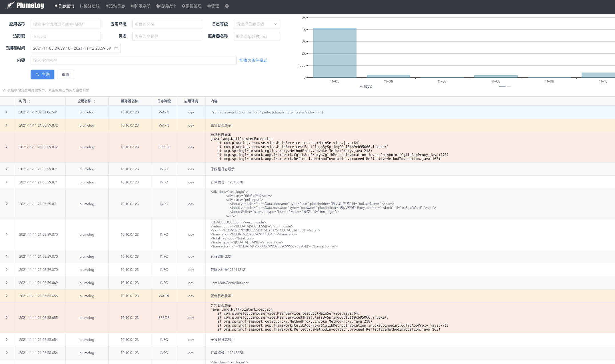Click the 11-06 chart bar
This screenshot has height=364, width=615.
pos(388,76)
